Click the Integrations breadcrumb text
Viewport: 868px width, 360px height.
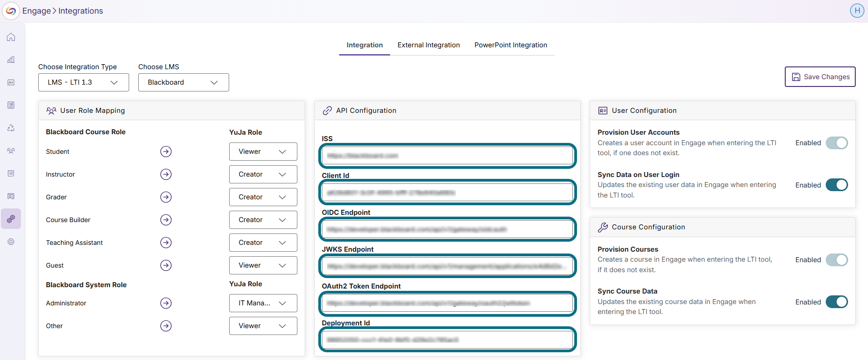80,11
